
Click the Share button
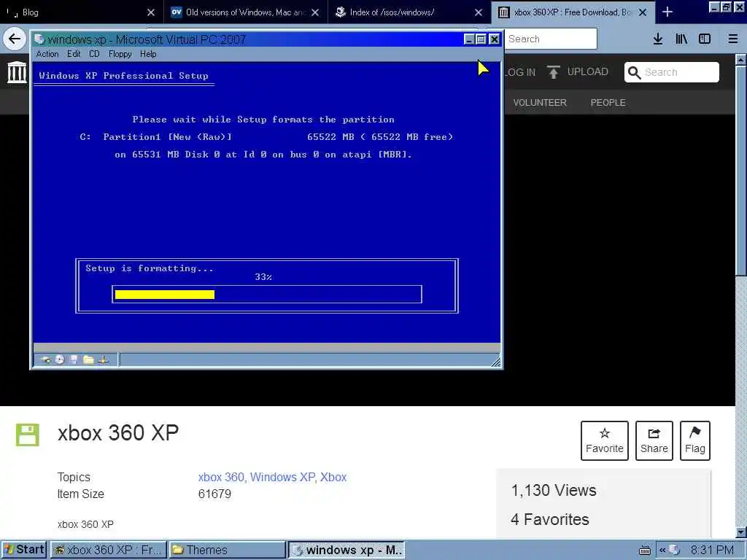click(x=654, y=440)
